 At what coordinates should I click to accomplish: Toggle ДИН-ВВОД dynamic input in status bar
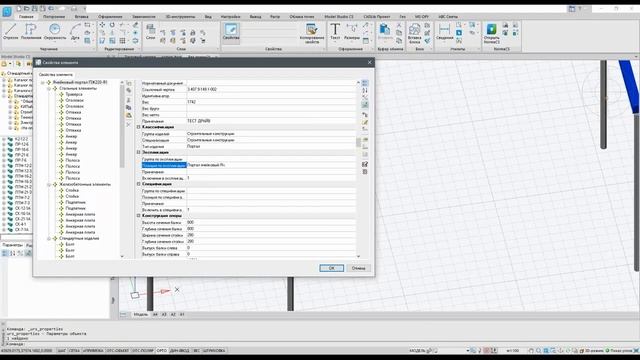point(180,351)
